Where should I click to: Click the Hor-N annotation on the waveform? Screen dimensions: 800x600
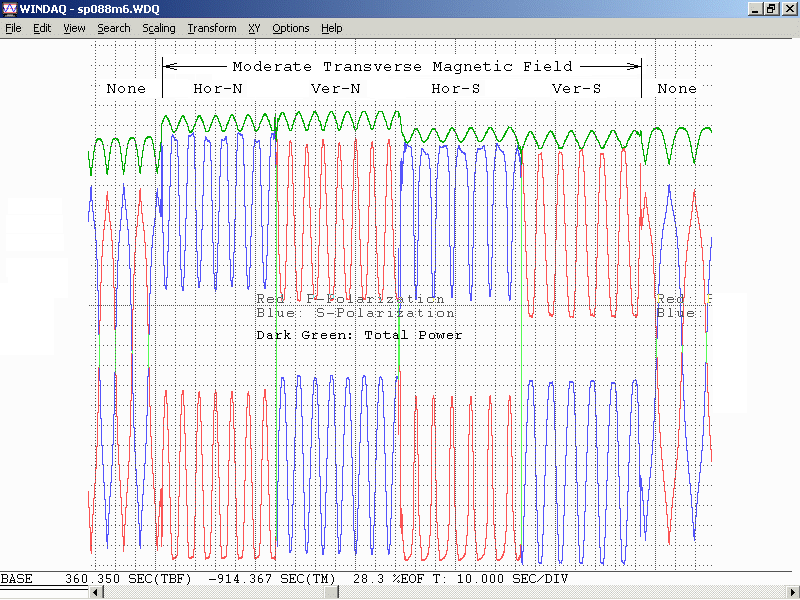point(217,89)
